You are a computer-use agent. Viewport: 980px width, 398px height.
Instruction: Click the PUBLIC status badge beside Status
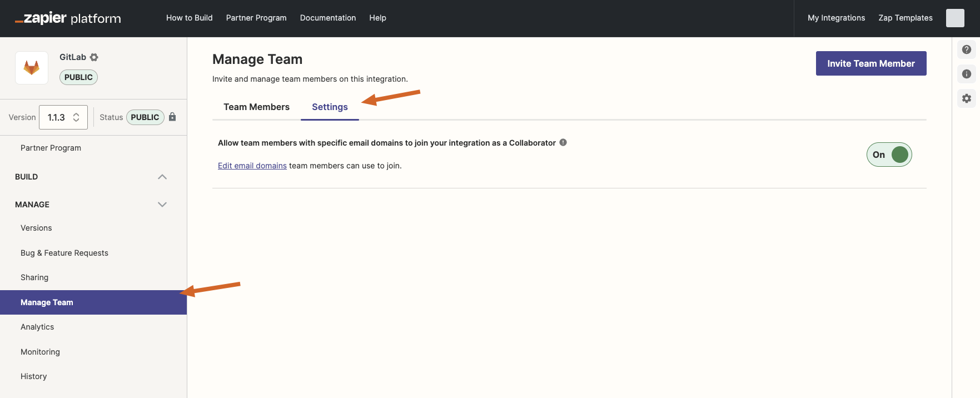[145, 117]
